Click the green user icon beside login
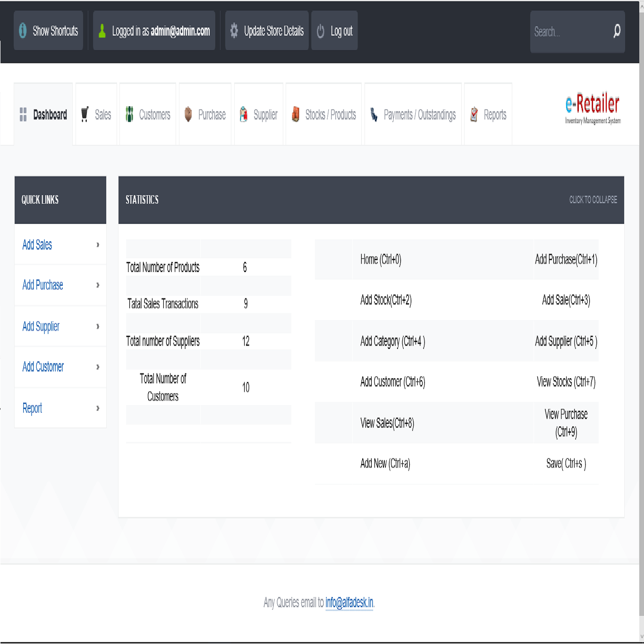The width and height of the screenshot is (644, 644). [102, 31]
